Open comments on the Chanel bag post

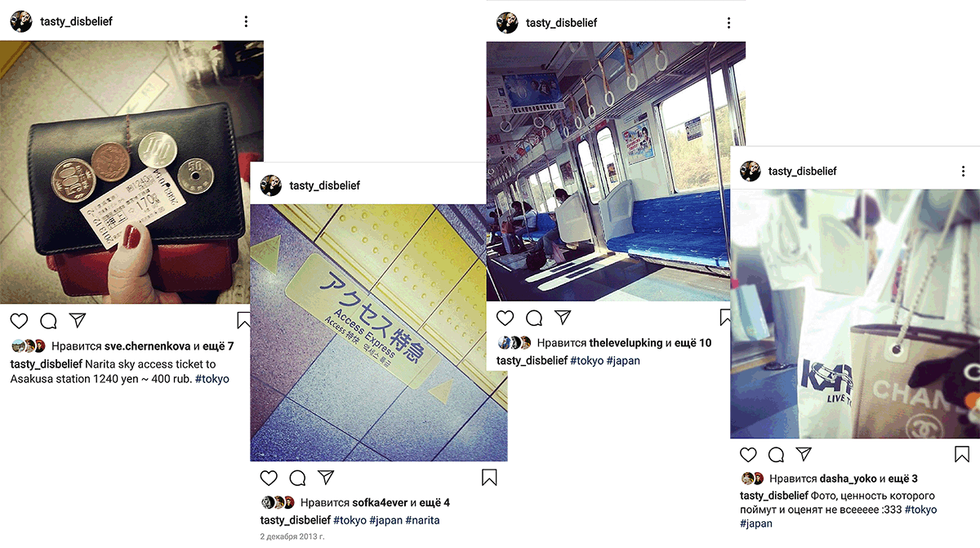coord(777,454)
